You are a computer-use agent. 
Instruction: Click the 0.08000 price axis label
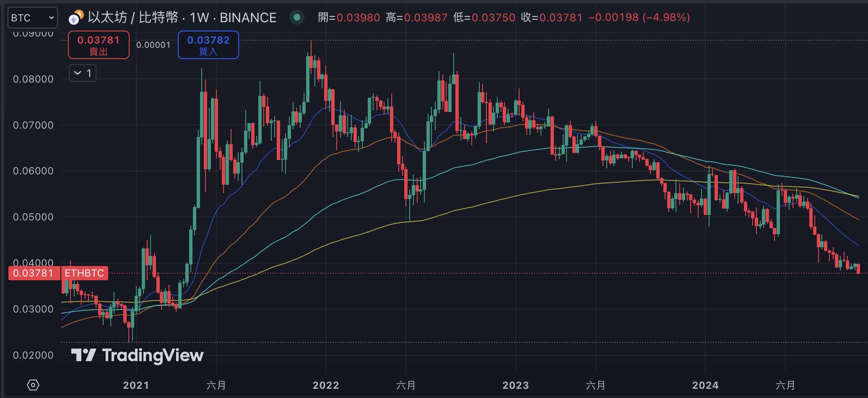tap(33, 79)
